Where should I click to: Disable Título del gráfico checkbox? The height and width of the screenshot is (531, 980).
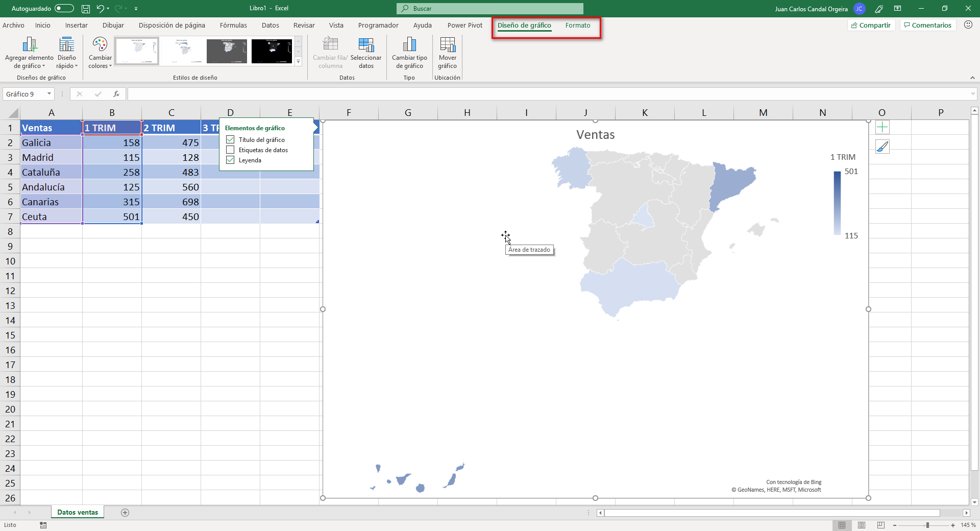[230, 139]
